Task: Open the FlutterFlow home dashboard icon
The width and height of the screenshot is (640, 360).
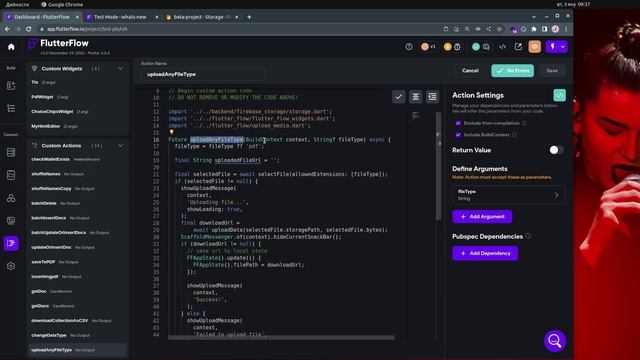Action: [11, 47]
